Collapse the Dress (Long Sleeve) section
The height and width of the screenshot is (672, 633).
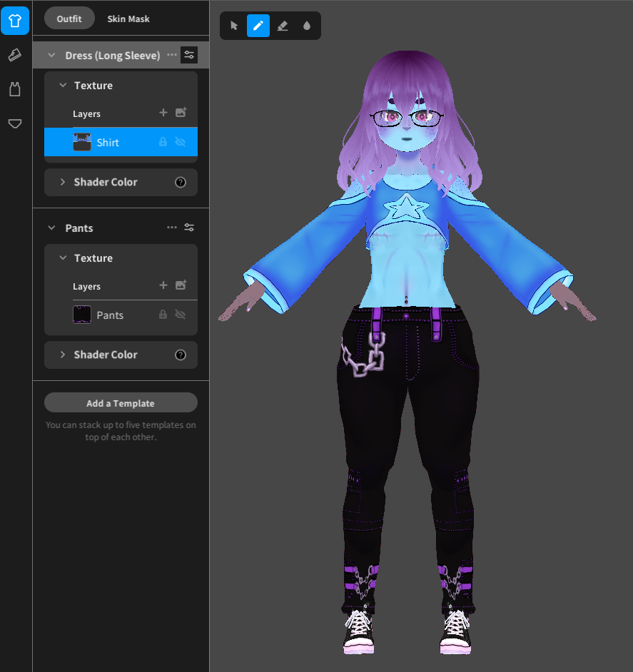51,54
